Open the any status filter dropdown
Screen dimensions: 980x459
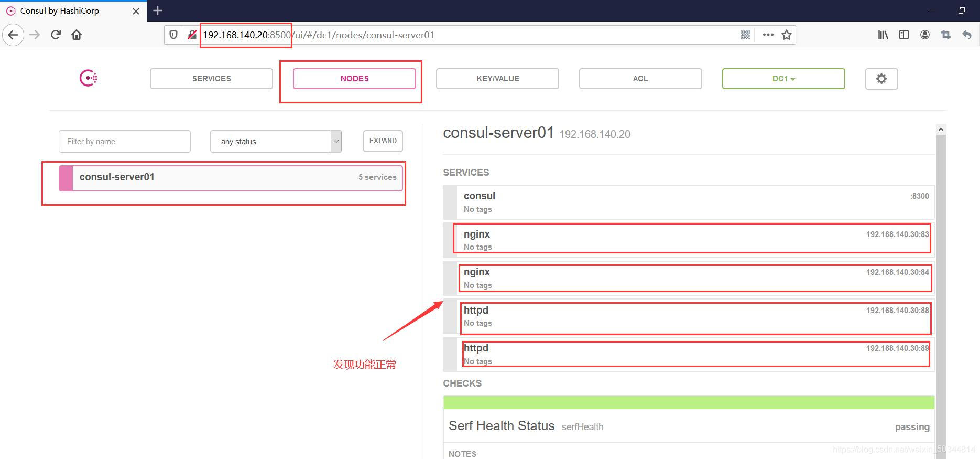276,142
